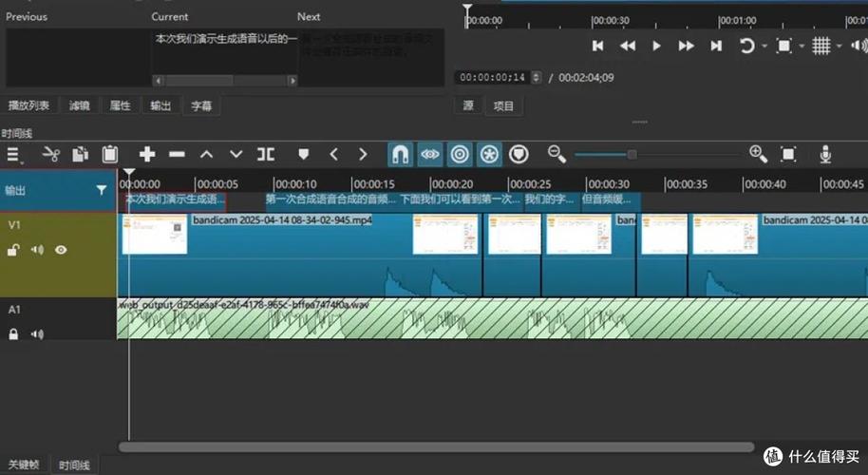Unlock the A1 audio track
Image resolution: width=868 pixels, height=475 pixels.
[13, 334]
